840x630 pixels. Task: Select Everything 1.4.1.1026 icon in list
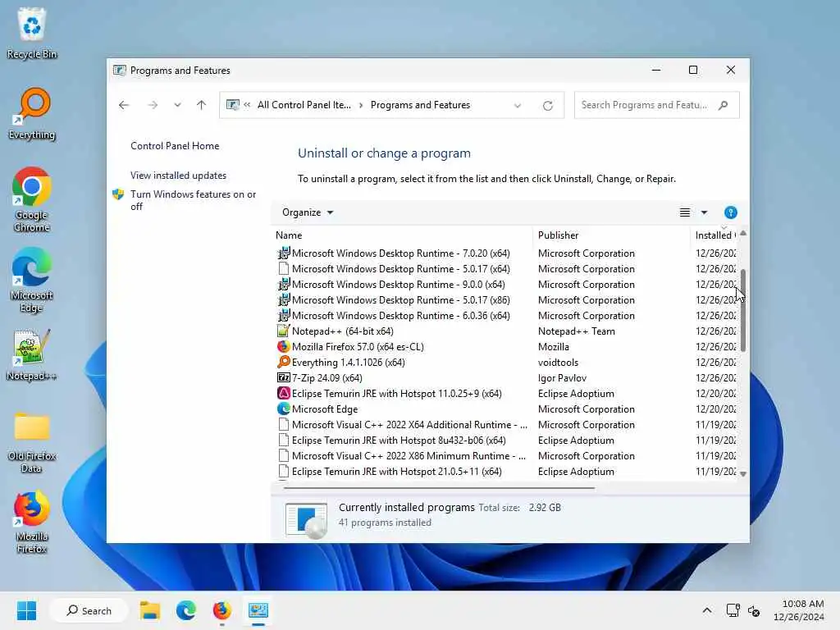click(x=283, y=362)
